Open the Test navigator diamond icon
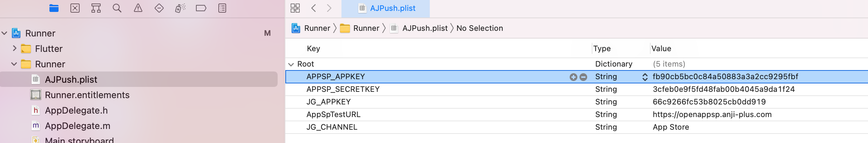The width and height of the screenshot is (868, 143). [159, 8]
